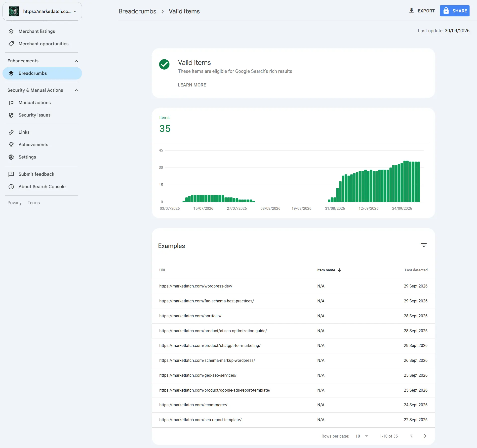477x448 pixels.
Task: Click the Breadcrumbs diamond-stack icon in sidebar
Action: pos(11,73)
